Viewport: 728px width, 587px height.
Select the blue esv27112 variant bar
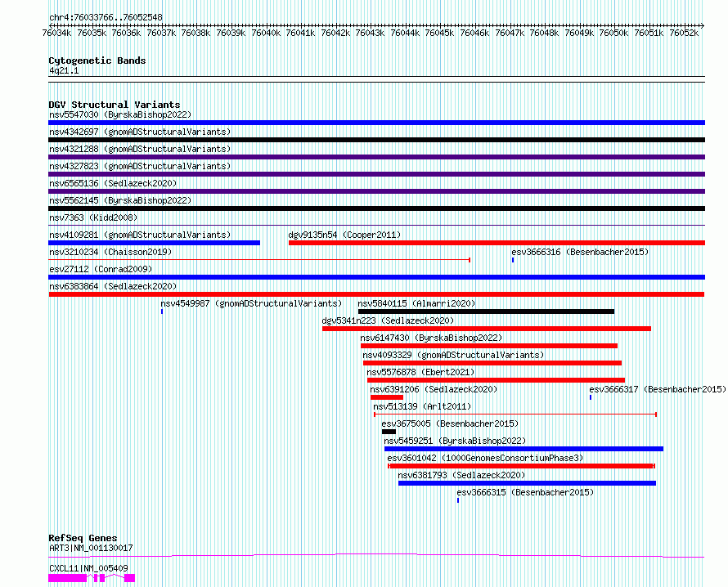point(376,277)
